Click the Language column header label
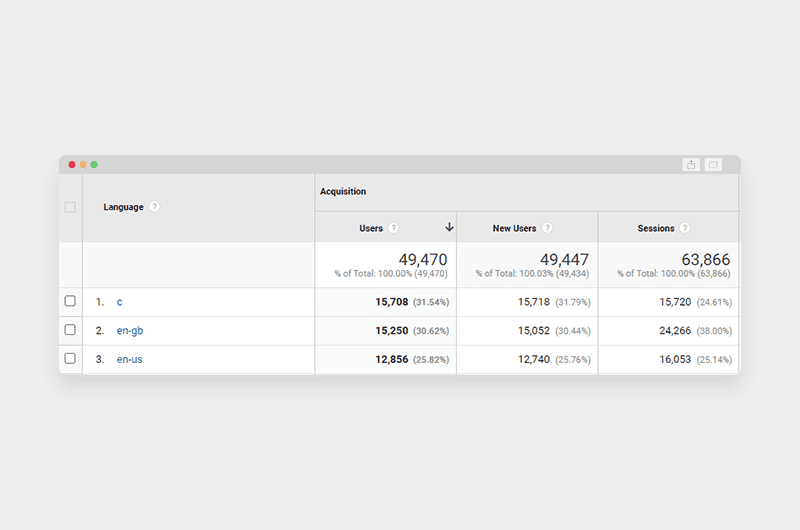The width and height of the screenshot is (800, 530). click(x=123, y=207)
